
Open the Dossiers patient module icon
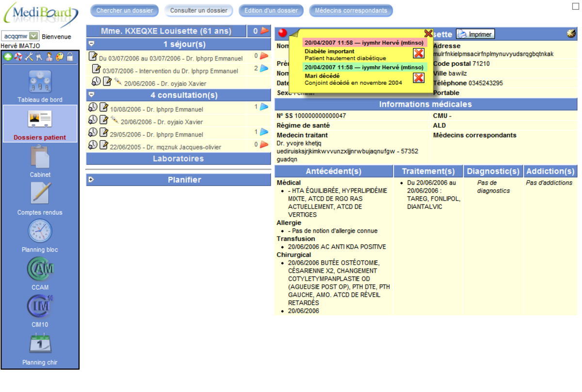click(40, 119)
